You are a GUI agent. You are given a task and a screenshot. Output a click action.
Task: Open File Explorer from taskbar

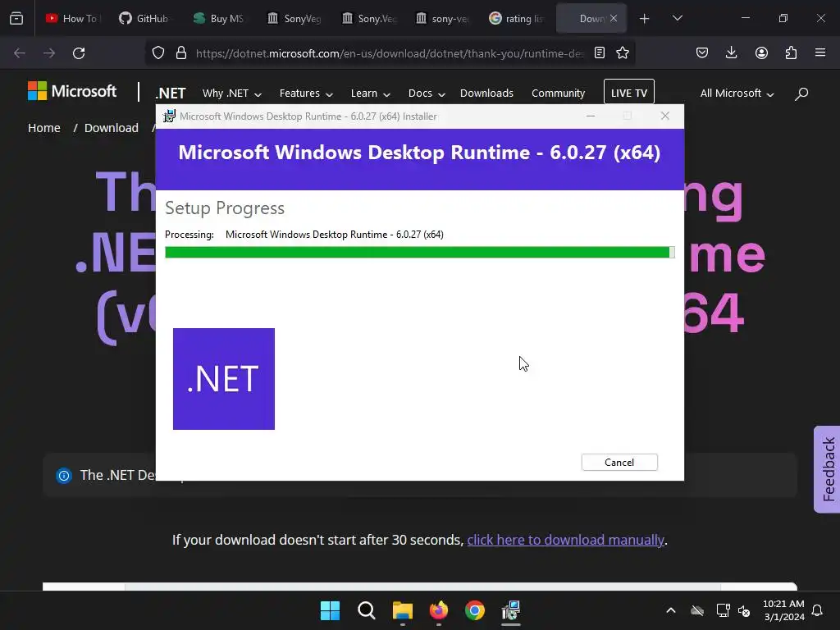click(403, 610)
